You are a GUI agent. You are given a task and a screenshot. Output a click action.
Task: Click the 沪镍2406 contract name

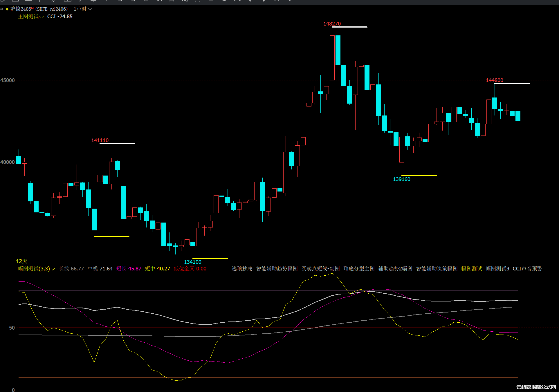tap(21, 9)
